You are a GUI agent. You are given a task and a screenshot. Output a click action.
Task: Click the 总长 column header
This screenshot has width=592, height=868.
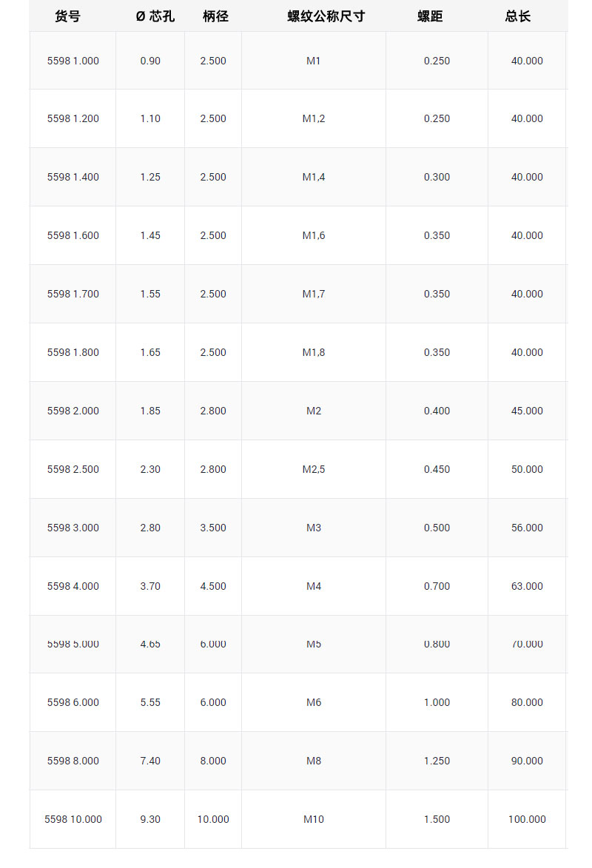coord(518,16)
